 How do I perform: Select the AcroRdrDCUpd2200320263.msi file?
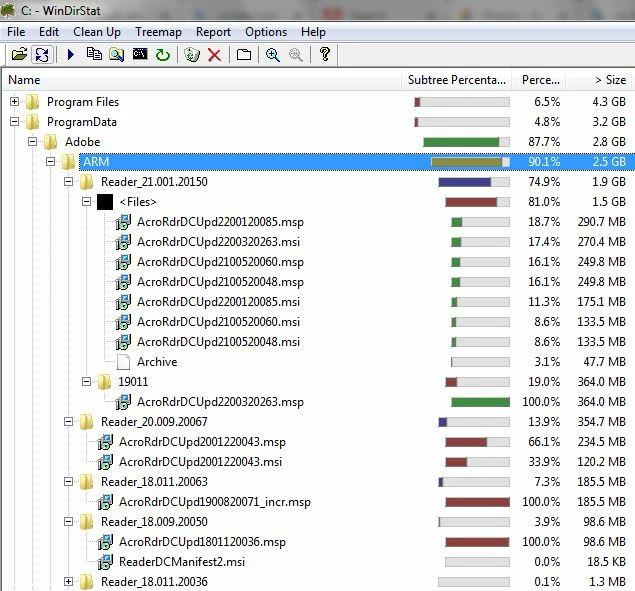click(x=218, y=242)
